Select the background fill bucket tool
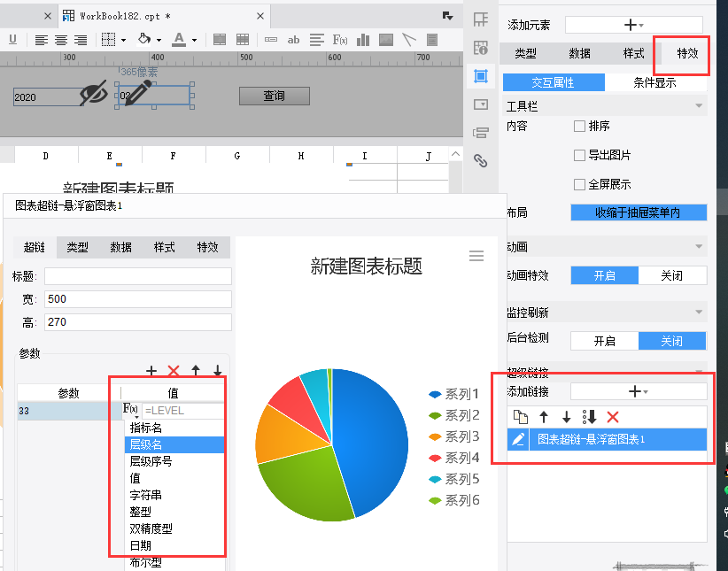Image resolution: width=728 pixels, height=571 pixels. pos(144,39)
